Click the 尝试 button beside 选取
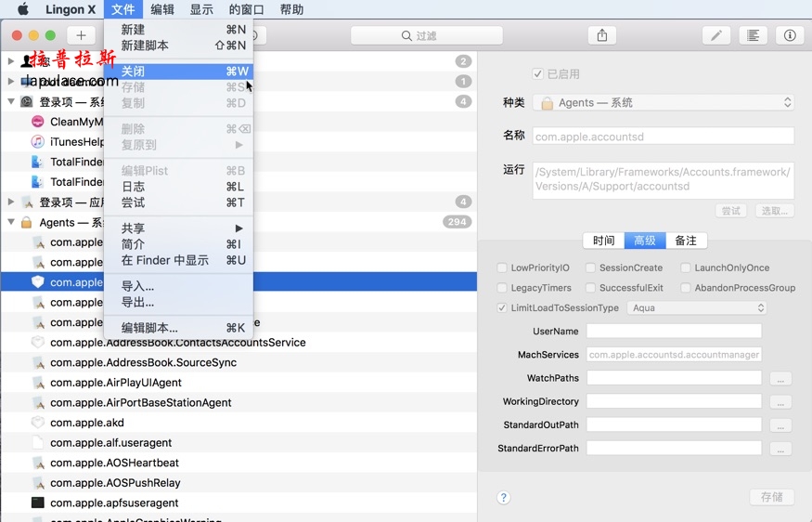 [731, 211]
